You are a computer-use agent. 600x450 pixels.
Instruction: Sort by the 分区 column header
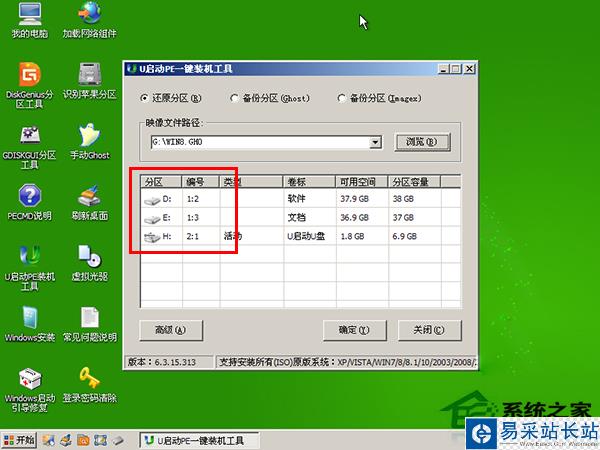[x=161, y=182]
